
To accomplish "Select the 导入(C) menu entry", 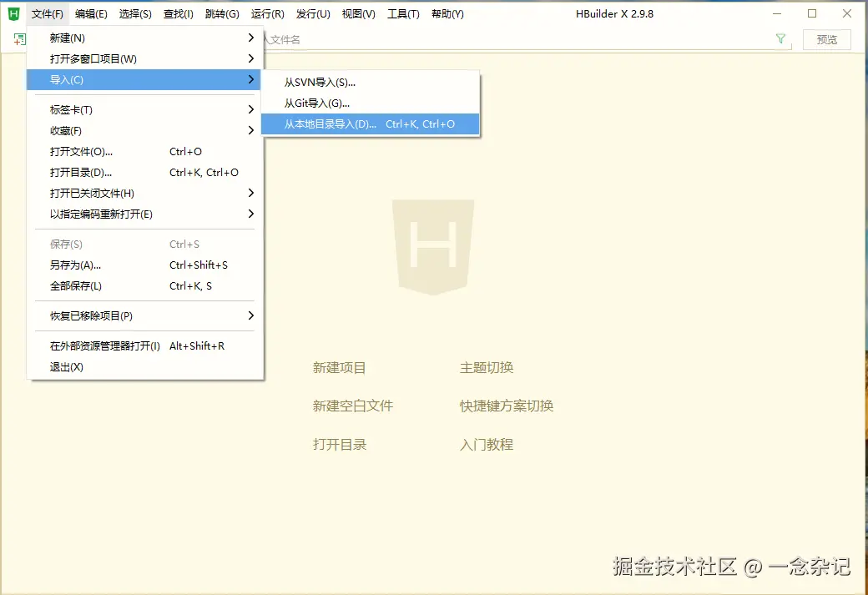I will 145,80.
